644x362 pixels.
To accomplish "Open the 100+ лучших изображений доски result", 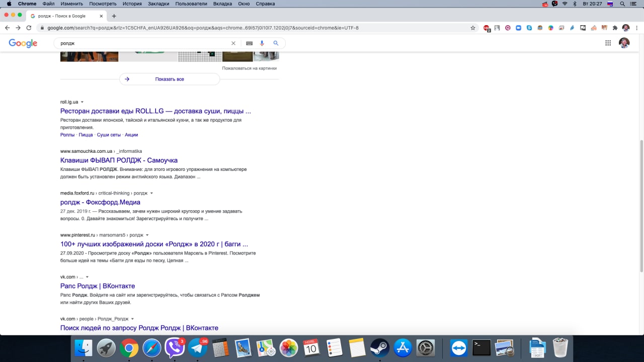I will click(154, 244).
